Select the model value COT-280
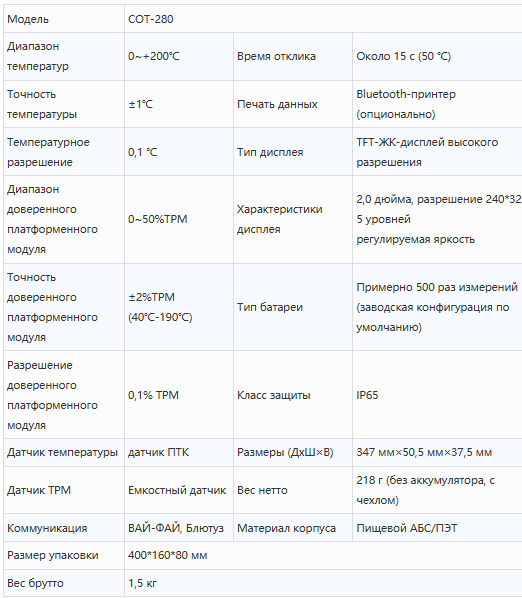The width and height of the screenshot is (522, 598). 151,19
